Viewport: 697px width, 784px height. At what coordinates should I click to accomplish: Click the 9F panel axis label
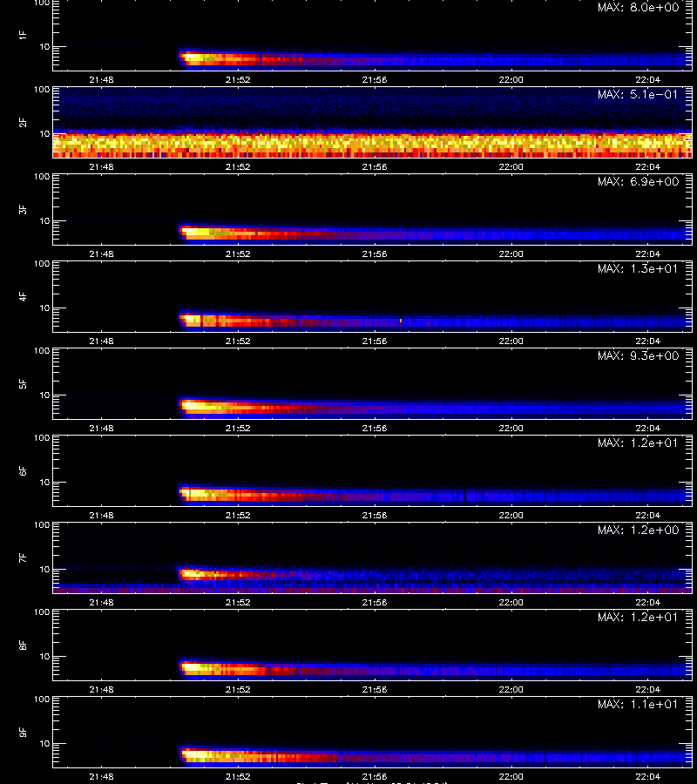point(22,733)
